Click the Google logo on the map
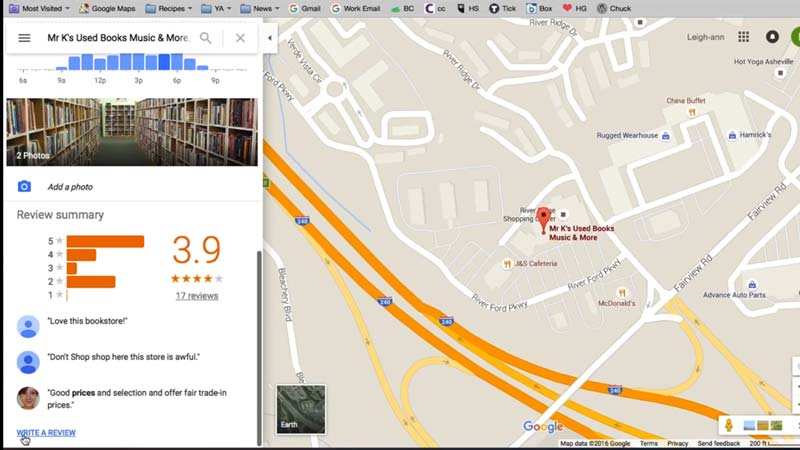The height and width of the screenshot is (450, 800). pyautogui.click(x=543, y=427)
